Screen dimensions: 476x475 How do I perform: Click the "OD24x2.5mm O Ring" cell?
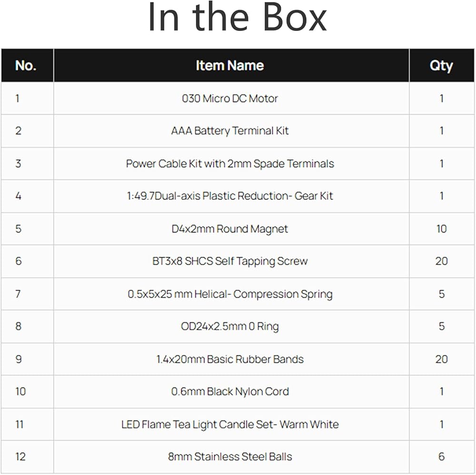(x=230, y=326)
